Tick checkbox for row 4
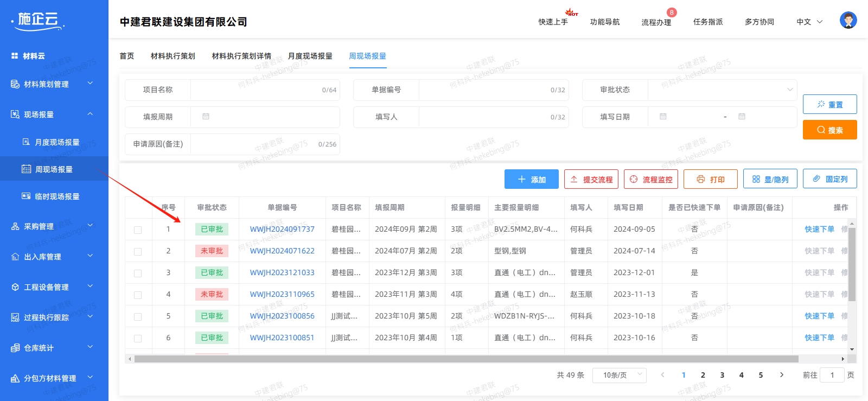The image size is (868, 401). pyautogui.click(x=138, y=295)
